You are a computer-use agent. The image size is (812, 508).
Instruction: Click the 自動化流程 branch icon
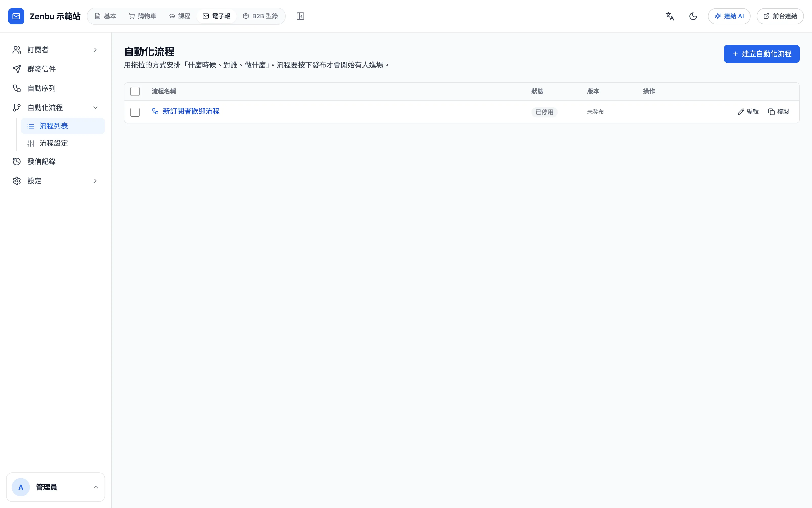pos(17,107)
